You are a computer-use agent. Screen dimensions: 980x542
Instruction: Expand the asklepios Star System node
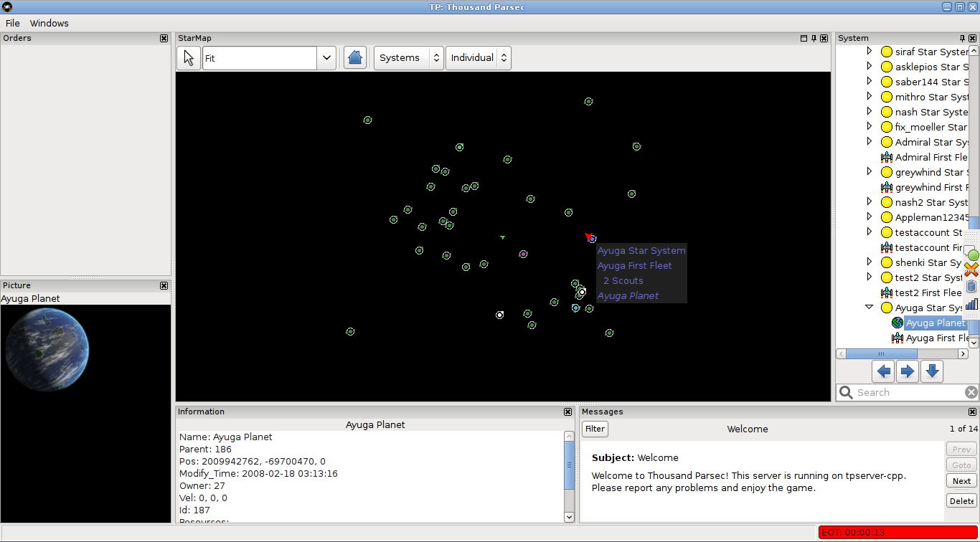point(870,67)
